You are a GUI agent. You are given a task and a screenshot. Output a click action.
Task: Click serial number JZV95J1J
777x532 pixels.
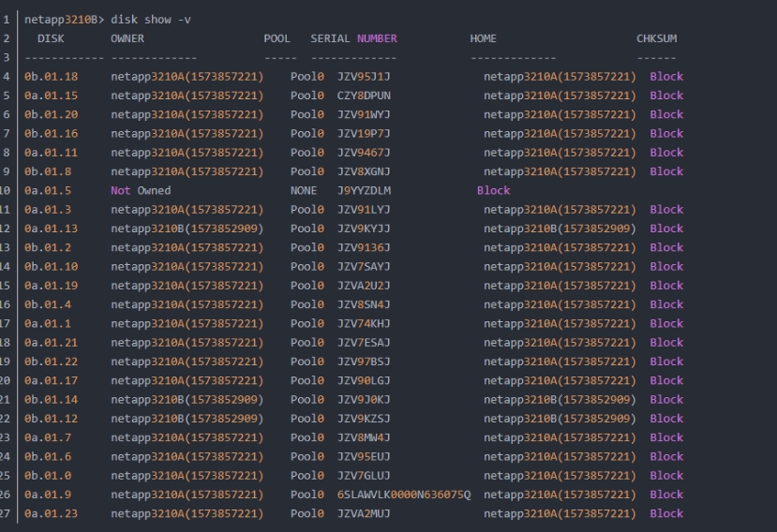coord(364,77)
